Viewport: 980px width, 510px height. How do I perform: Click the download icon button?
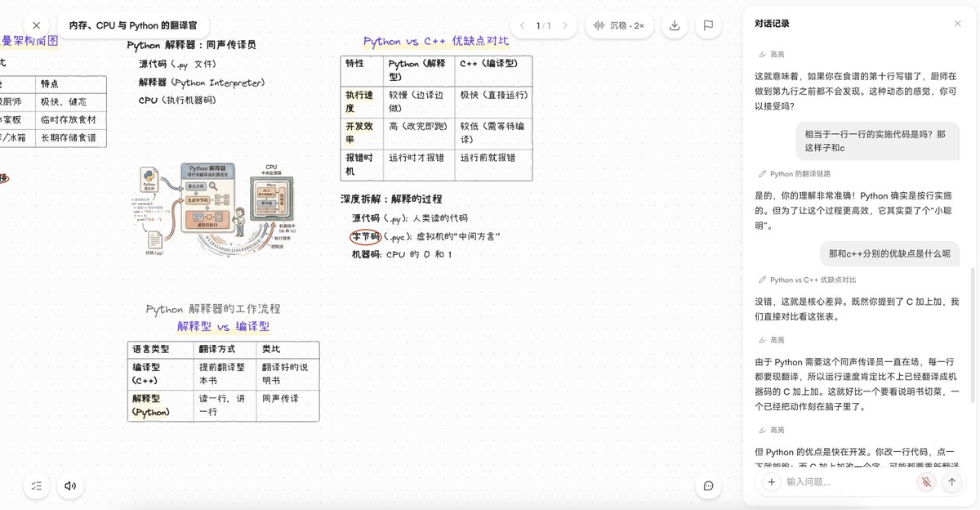click(675, 25)
